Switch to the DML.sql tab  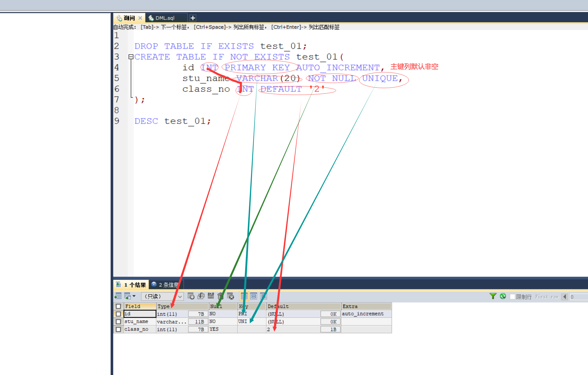[164, 18]
